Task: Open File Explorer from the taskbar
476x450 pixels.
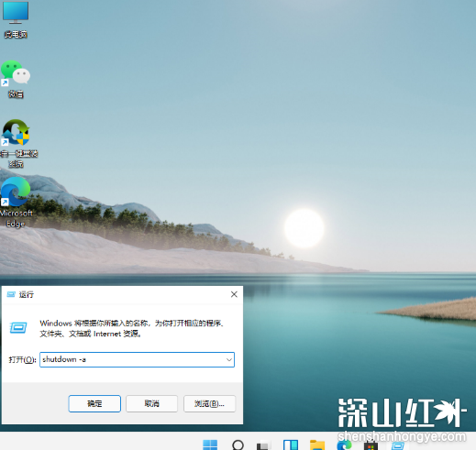Action: pyautogui.click(x=317, y=445)
